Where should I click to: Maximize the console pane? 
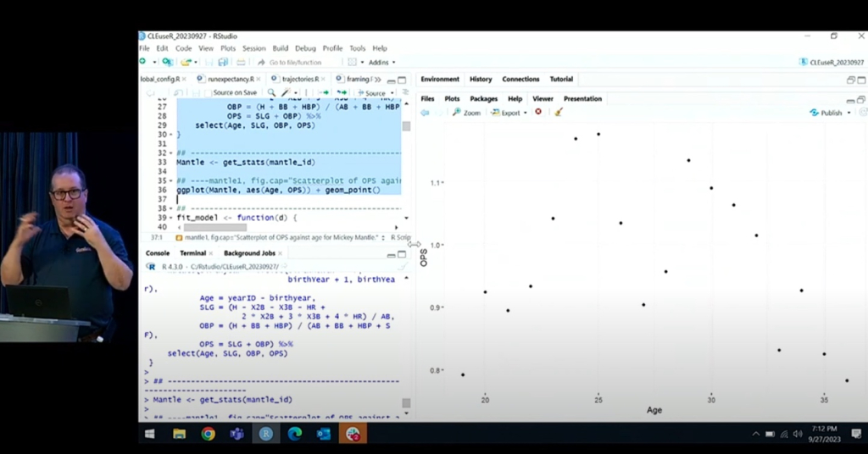[403, 254]
